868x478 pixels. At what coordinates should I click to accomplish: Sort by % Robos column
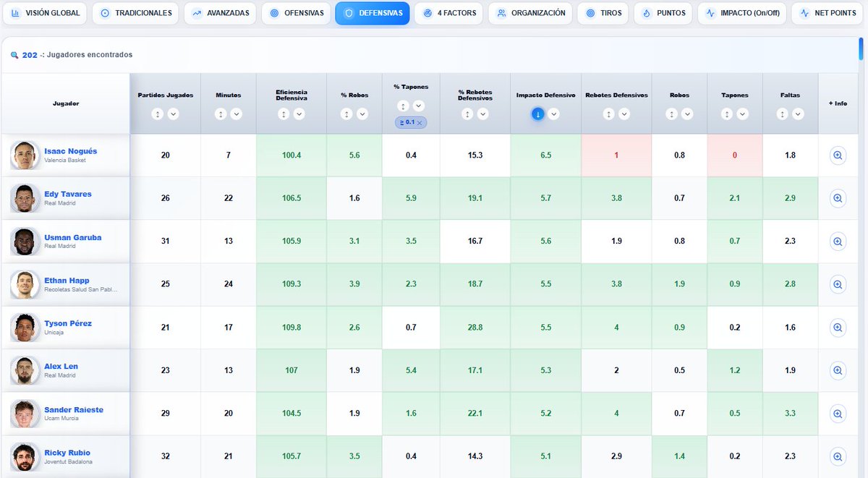[x=346, y=114]
